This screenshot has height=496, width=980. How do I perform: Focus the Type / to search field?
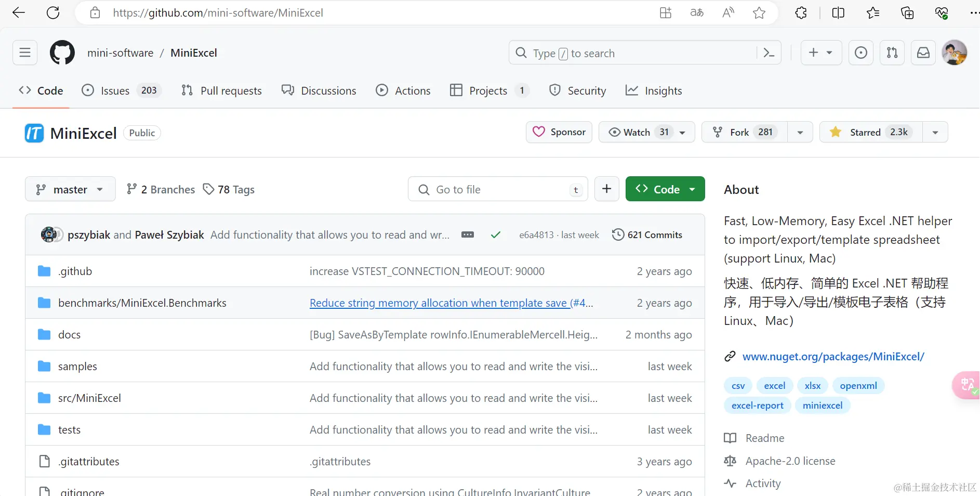[x=645, y=53]
